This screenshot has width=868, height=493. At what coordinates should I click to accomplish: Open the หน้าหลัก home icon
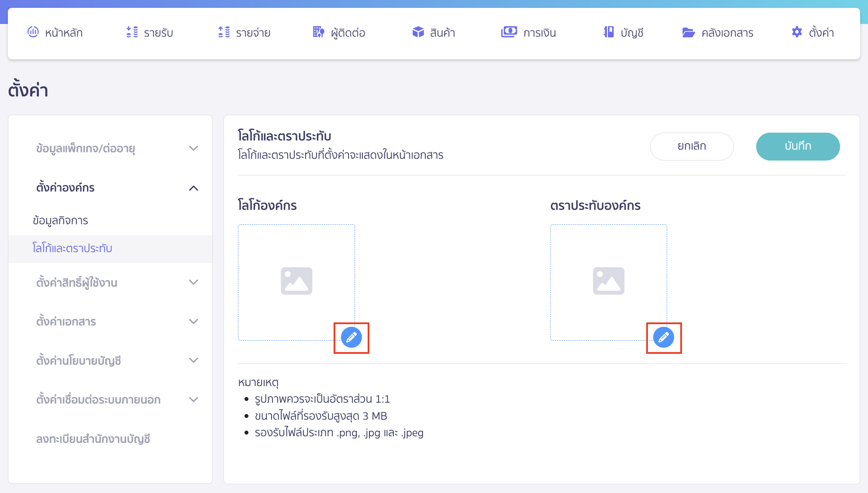coord(33,32)
